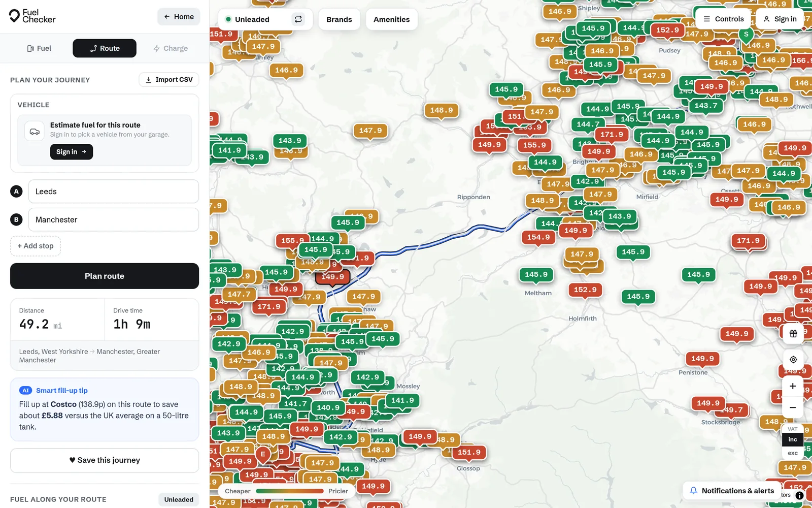
Task: Click the map info icon
Action: [x=799, y=495]
